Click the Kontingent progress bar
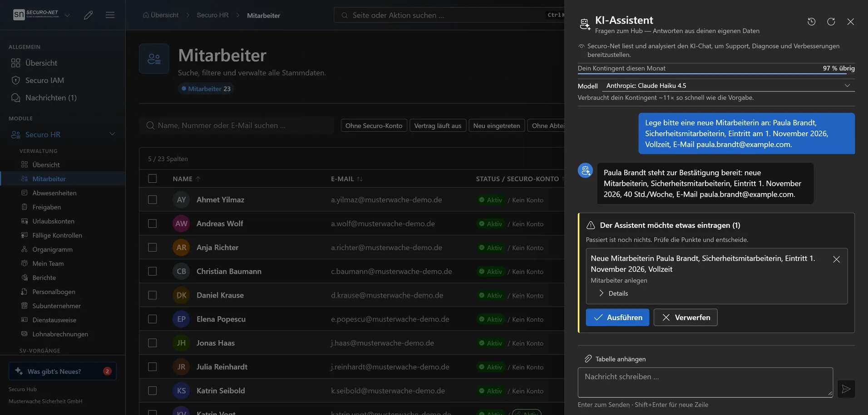 tap(716, 73)
